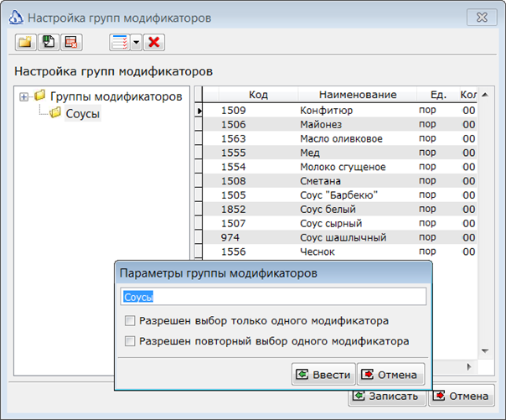Select the Соусы folder in tree

point(83,113)
